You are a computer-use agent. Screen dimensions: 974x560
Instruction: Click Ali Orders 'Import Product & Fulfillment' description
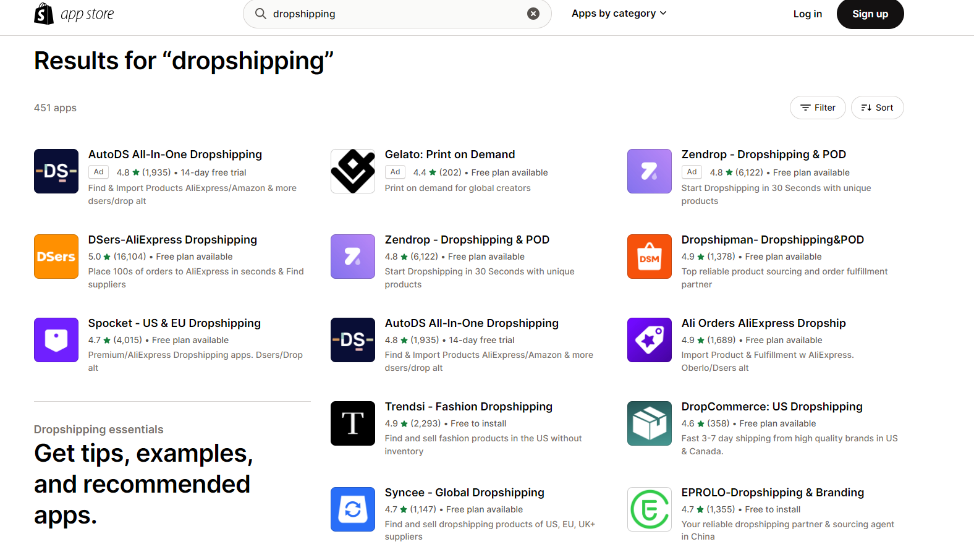pyautogui.click(x=768, y=361)
